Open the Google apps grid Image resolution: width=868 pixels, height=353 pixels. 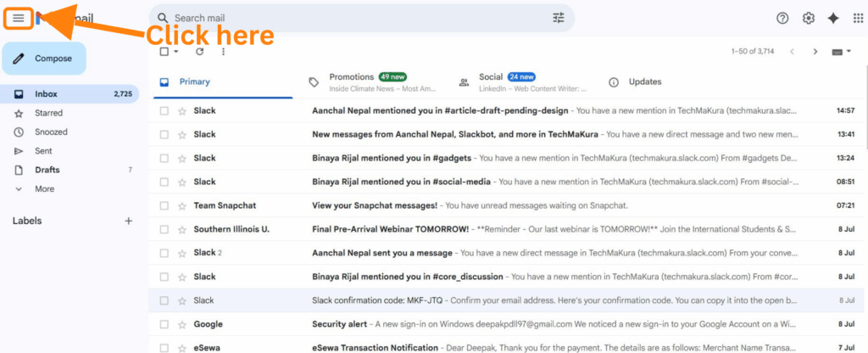coord(858,19)
